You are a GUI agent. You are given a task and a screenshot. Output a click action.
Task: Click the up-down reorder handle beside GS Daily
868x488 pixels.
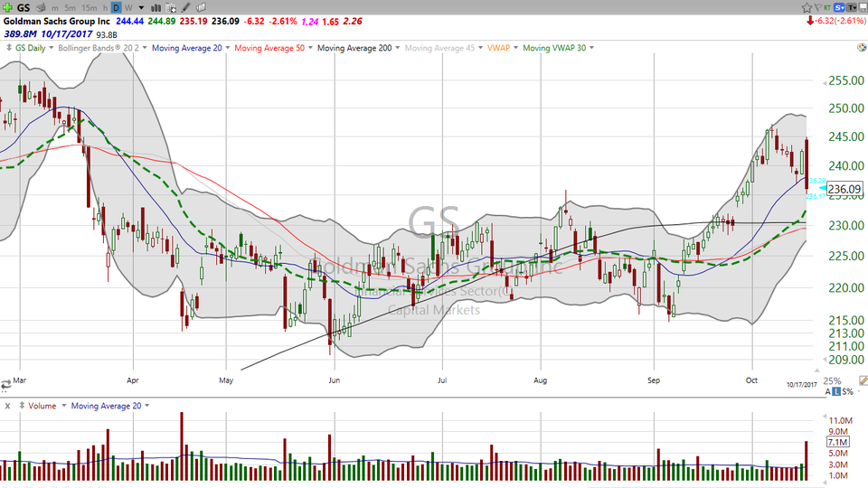[9, 48]
